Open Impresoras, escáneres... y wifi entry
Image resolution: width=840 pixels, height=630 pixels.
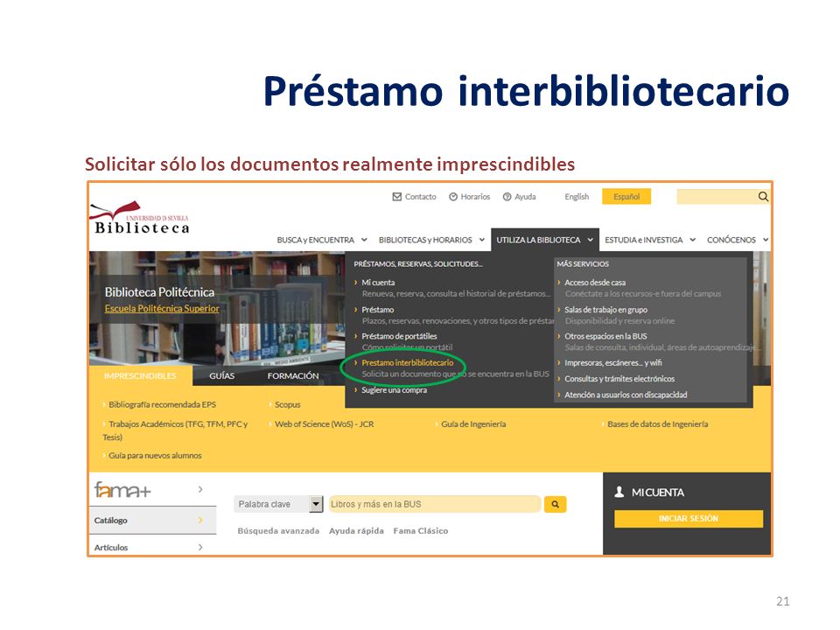coord(612,362)
